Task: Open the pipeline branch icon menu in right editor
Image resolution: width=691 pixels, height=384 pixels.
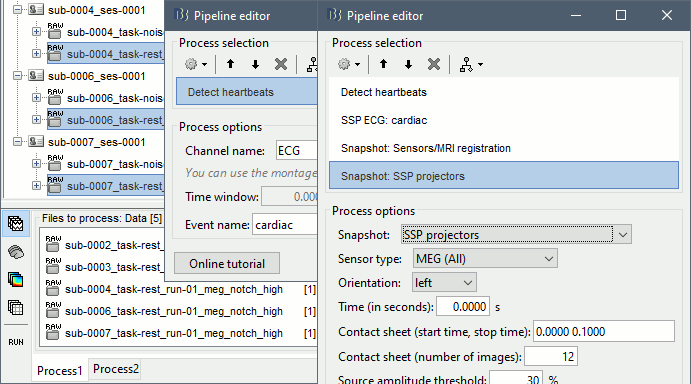Action: [471, 64]
